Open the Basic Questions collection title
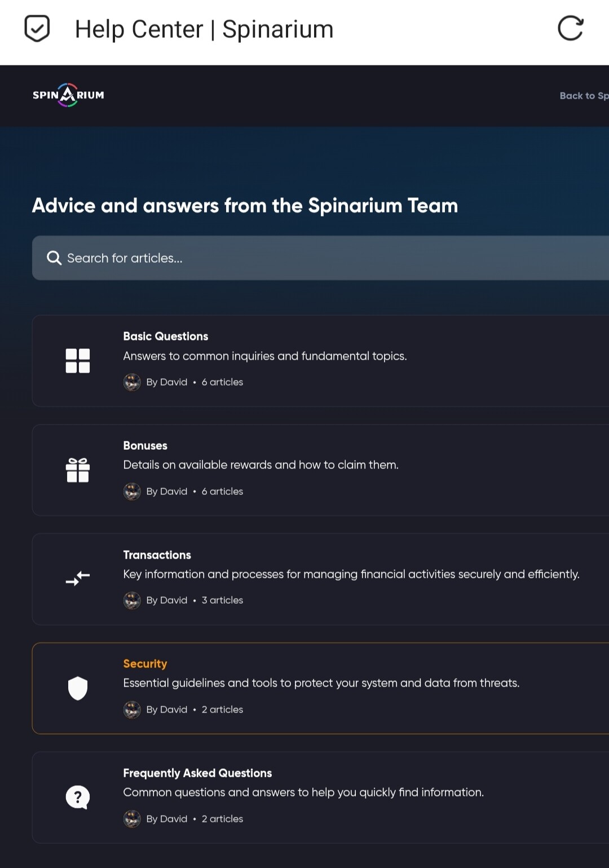This screenshot has width=609, height=868. (x=166, y=336)
